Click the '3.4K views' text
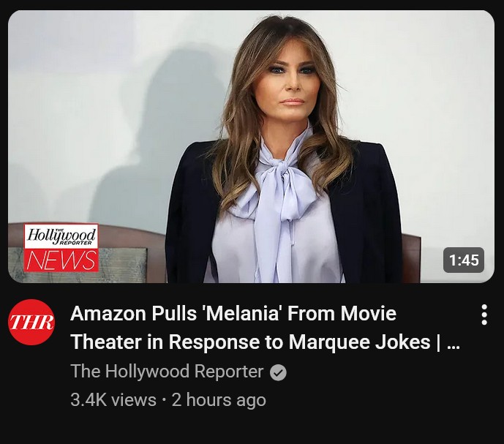 tap(113, 400)
